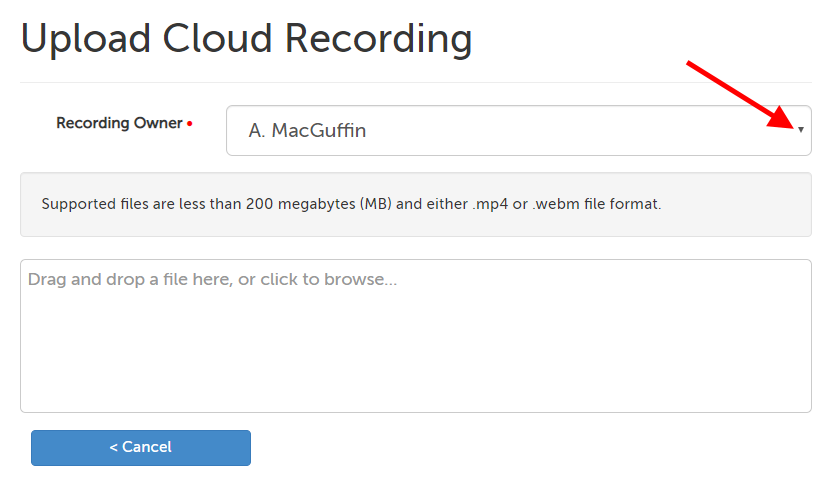The image size is (834, 482).
Task: Click the red annotation arrow
Action: [x=738, y=94]
